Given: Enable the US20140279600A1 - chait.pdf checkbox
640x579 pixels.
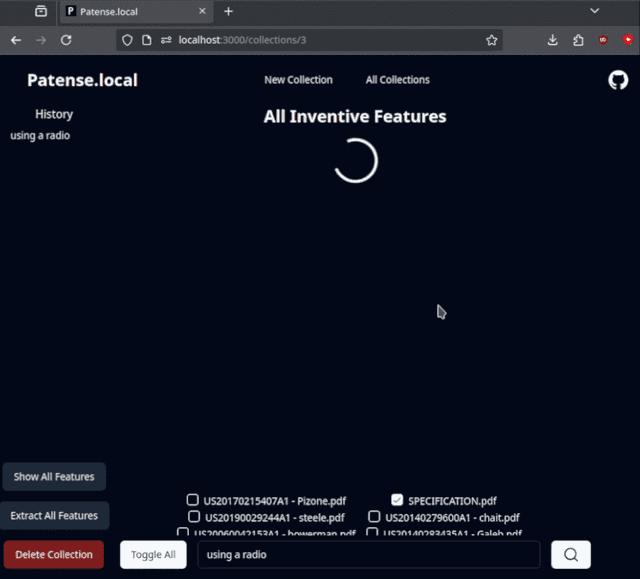Looking at the screenshot, I should click(374, 517).
